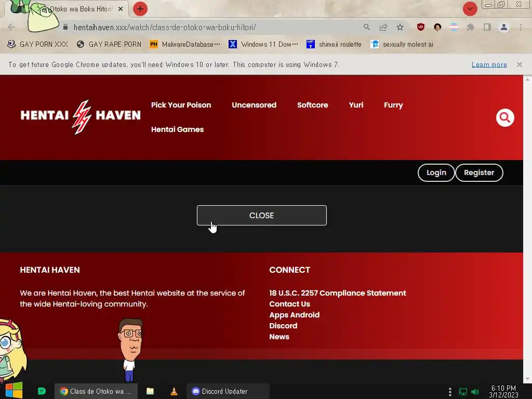This screenshot has width=532, height=399.
Task: Click the round site search icon
Action: pyautogui.click(x=505, y=117)
